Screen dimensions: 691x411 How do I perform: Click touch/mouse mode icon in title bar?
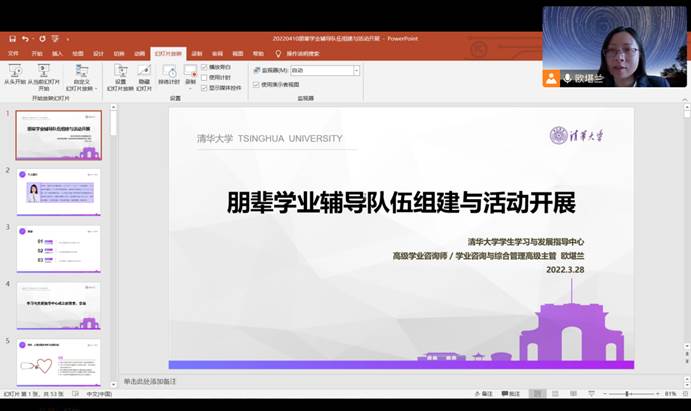coord(55,39)
